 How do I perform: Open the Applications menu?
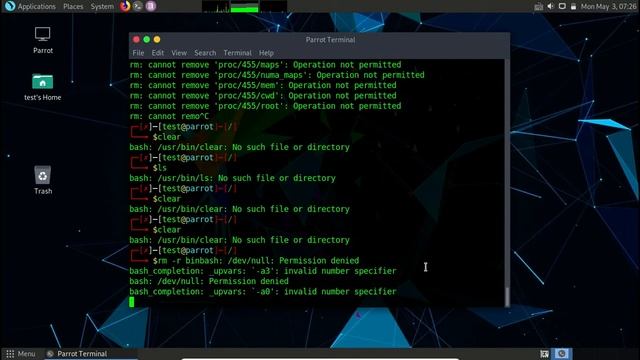point(37,7)
